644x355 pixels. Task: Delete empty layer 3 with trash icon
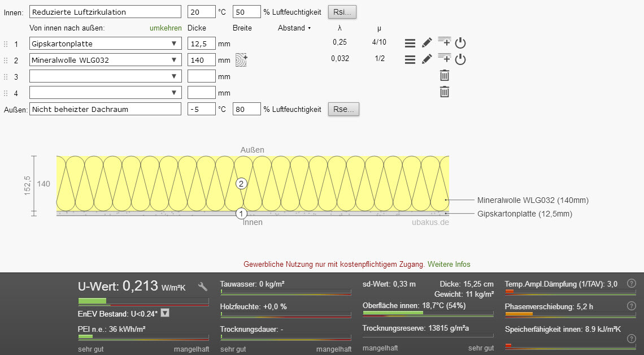tap(445, 75)
